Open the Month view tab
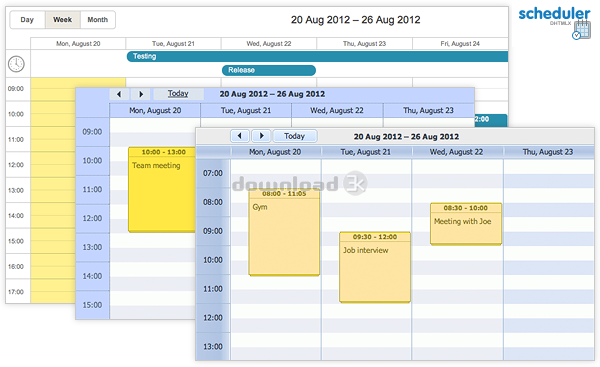Viewport: 600px width, 367px height. coord(98,20)
